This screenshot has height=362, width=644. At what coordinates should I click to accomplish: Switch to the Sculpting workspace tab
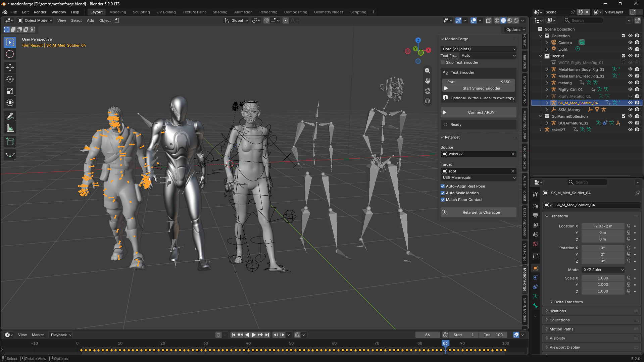pyautogui.click(x=141, y=12)
